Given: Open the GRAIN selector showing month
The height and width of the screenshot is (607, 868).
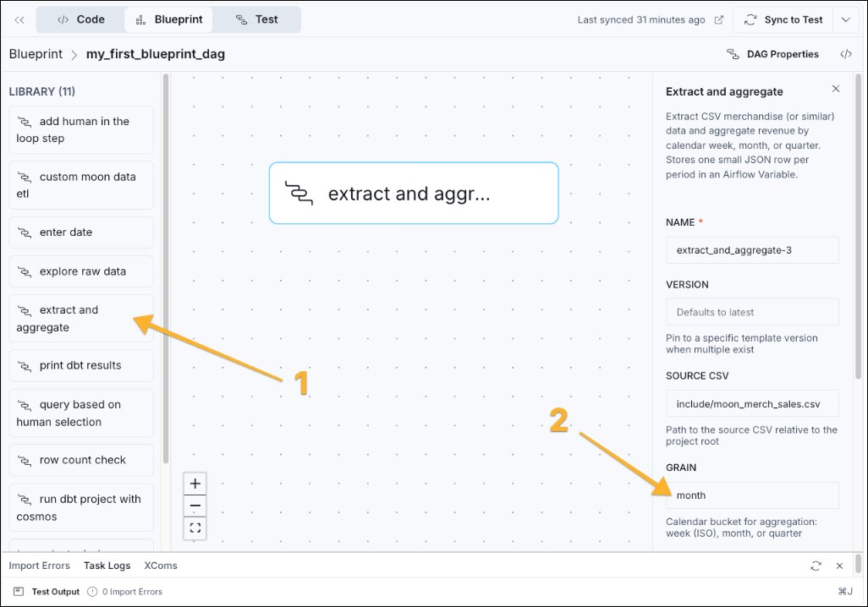Looking at the screenshot, I should [x=751, y=495].
